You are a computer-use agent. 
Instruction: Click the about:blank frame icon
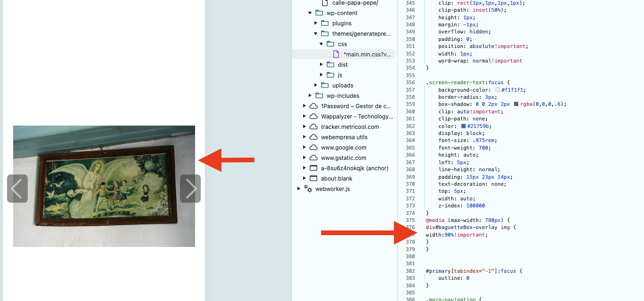click(x=314, y=179)
